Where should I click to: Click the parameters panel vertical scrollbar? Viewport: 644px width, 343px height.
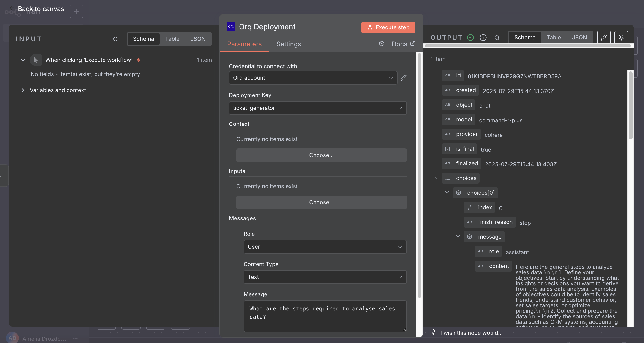(x=419, y=175)
